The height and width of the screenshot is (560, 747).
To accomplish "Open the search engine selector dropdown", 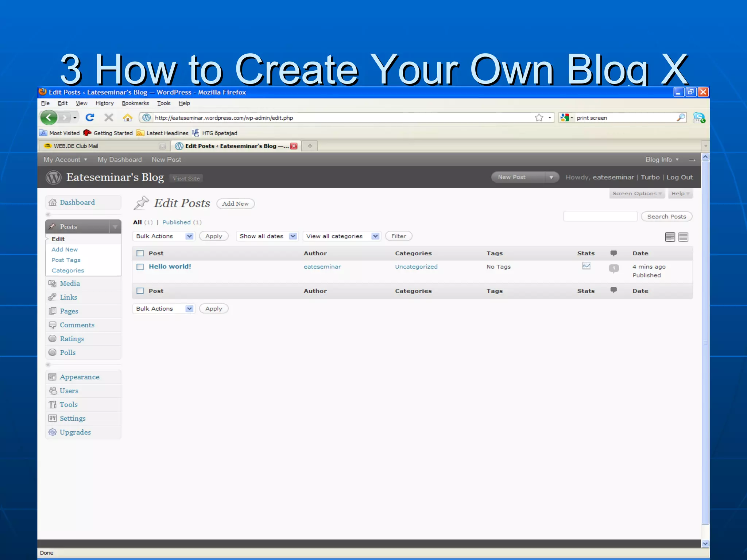I will pos(568,118).
